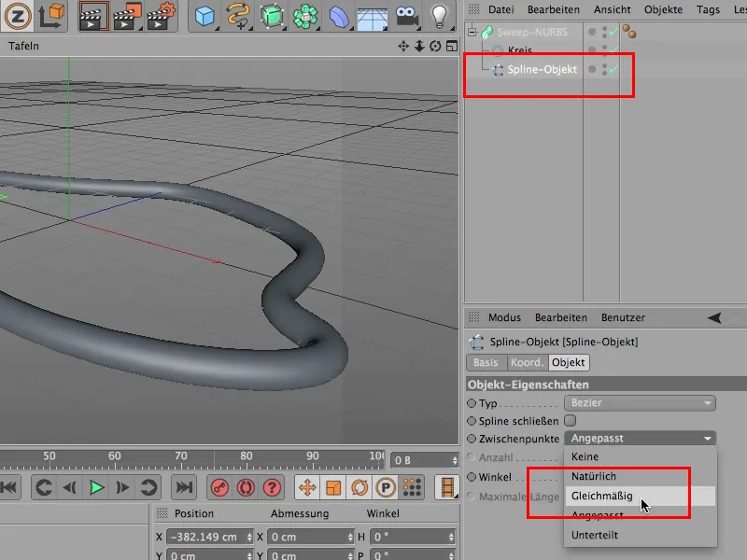
Task: Select the coordinate system axis tool icon
Action: click(52, 16)
